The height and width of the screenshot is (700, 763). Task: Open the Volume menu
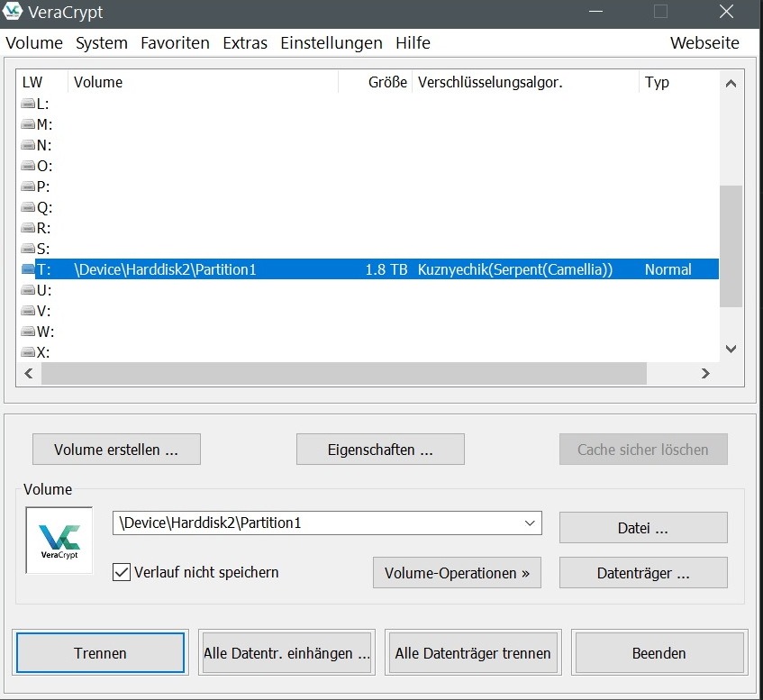[x=34, y=43]
